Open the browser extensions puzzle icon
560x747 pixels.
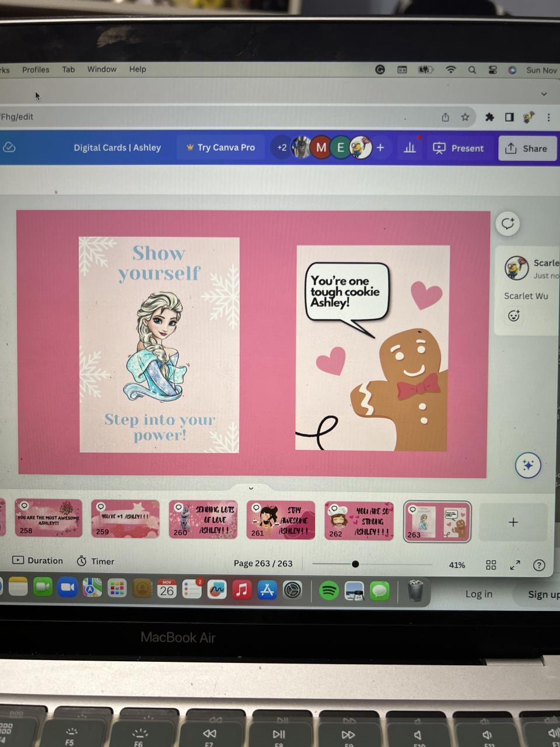tap(489, 117)
